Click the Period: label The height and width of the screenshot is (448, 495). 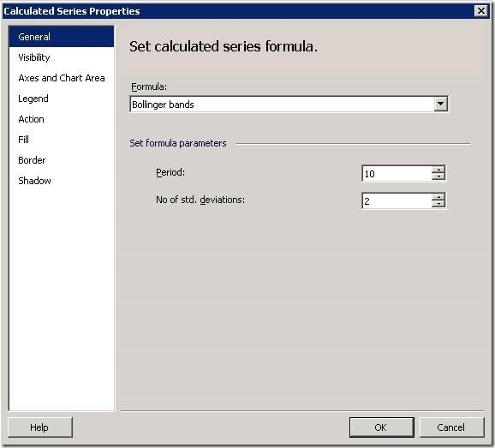[170, 172]
